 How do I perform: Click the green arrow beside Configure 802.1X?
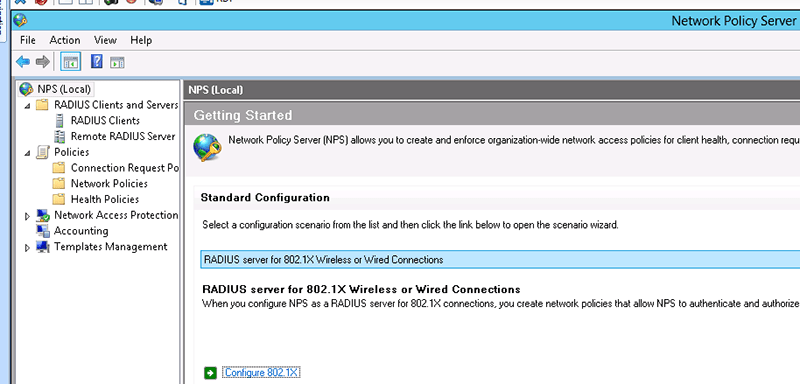pos(210,373)
